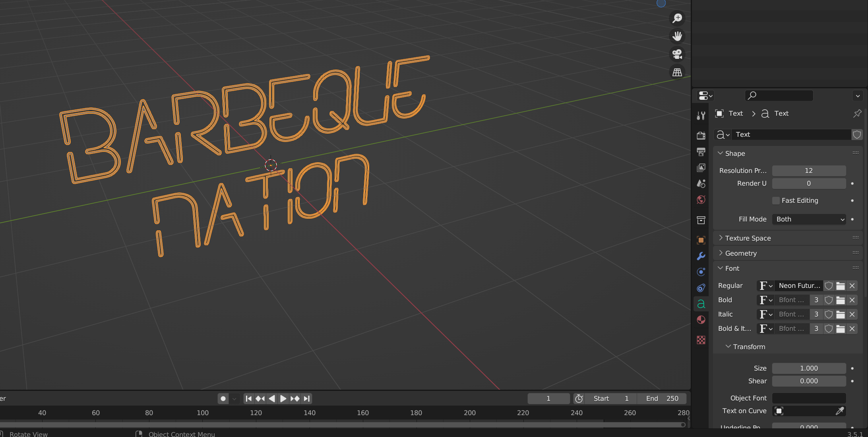Open the Fill Mode dropdown
This screenshot has width=868, height=437.
[809, 219]
